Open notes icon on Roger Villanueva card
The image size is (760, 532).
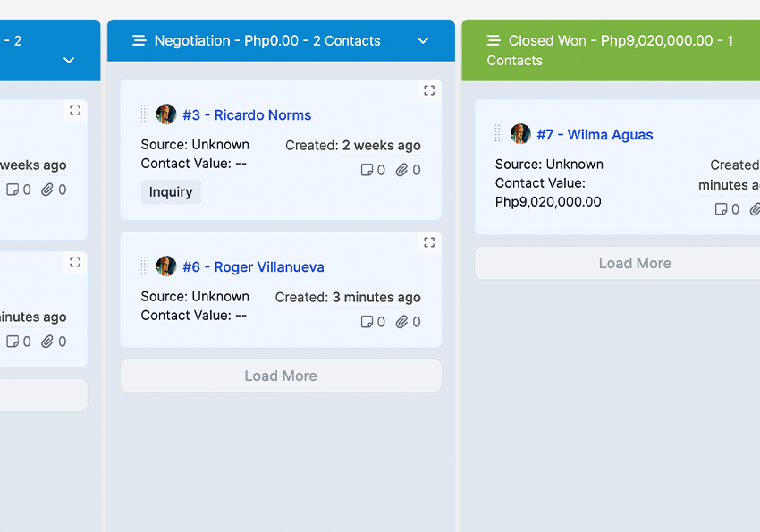(367, 322)
